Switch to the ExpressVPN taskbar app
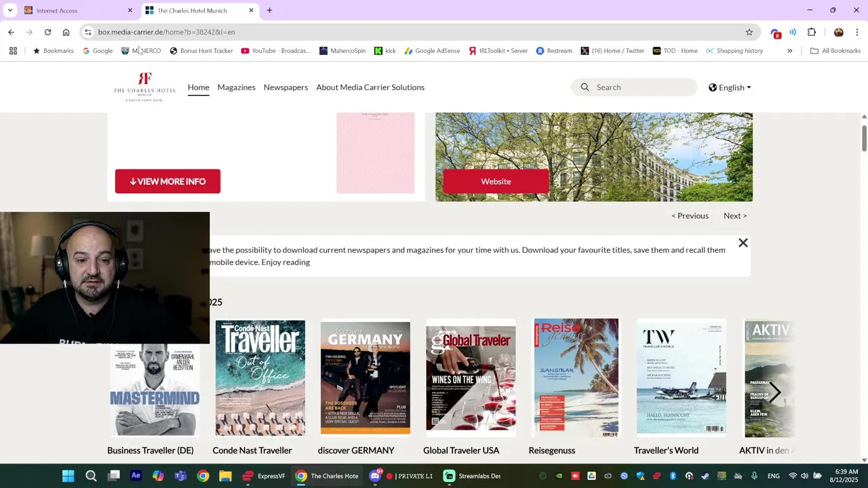Viewport: 868px width, 488px height. pos(264,476)
